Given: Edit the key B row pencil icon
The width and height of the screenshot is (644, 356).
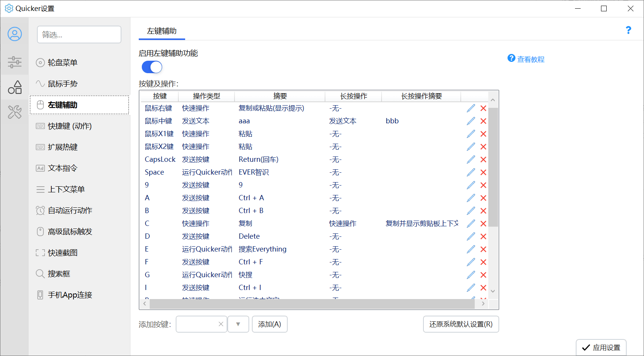Looking at the screenshot, I should coord(471,211).
